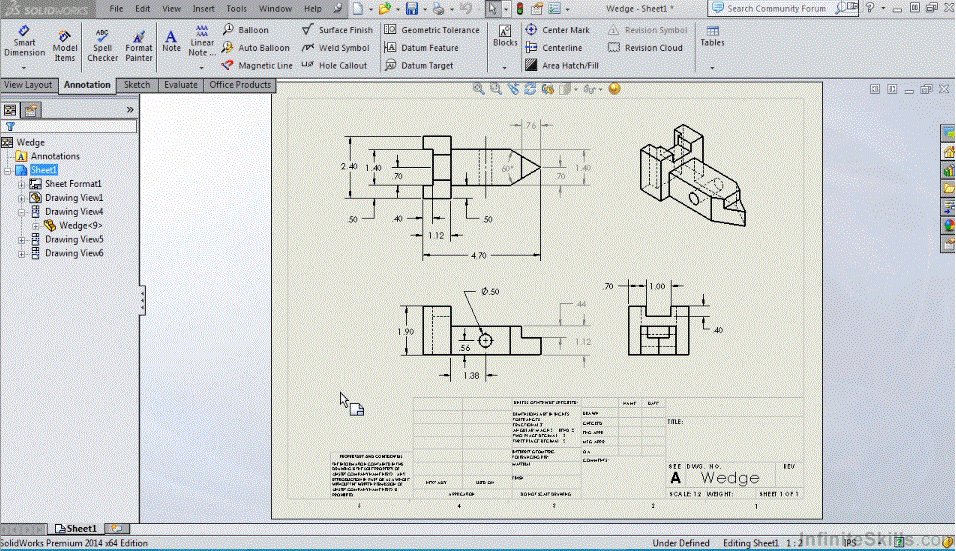The image size is (956, 551).
Task: Open the File menu
Action: 116,9
